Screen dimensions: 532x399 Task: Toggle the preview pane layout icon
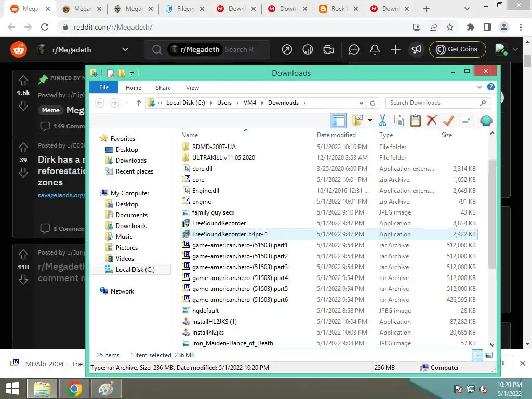(x=338, y=121)
